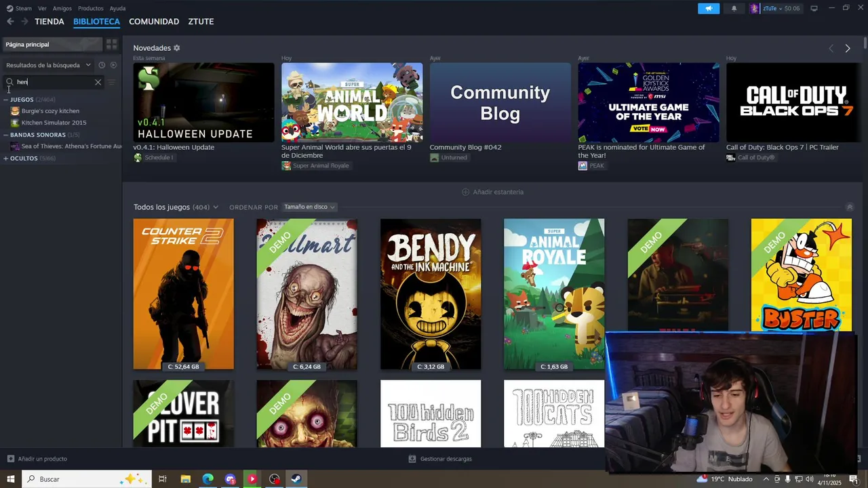Open Windows Start menu
Viewport: 868px width, 488px height.
(10, 479)
